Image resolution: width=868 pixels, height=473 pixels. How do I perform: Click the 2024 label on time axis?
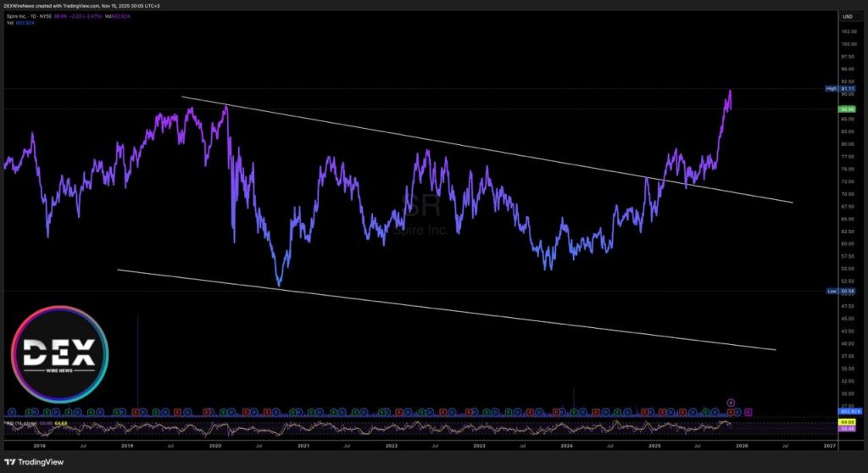pos(566,445)
